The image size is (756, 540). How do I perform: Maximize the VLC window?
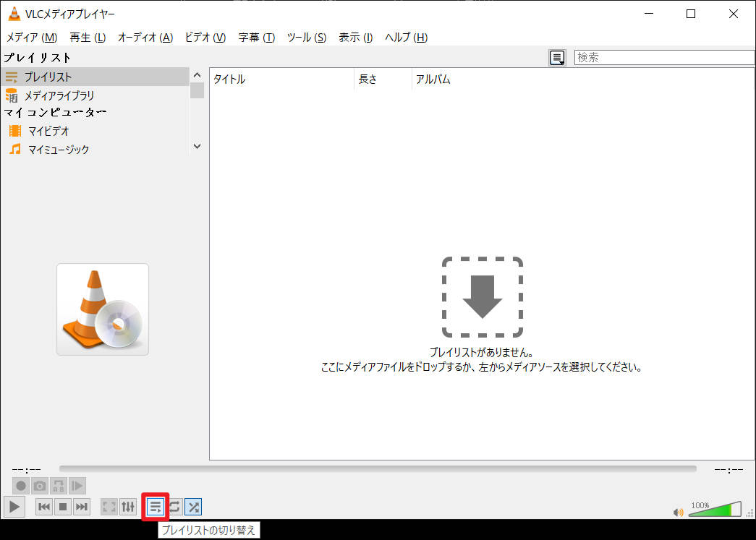click(691, 14)
